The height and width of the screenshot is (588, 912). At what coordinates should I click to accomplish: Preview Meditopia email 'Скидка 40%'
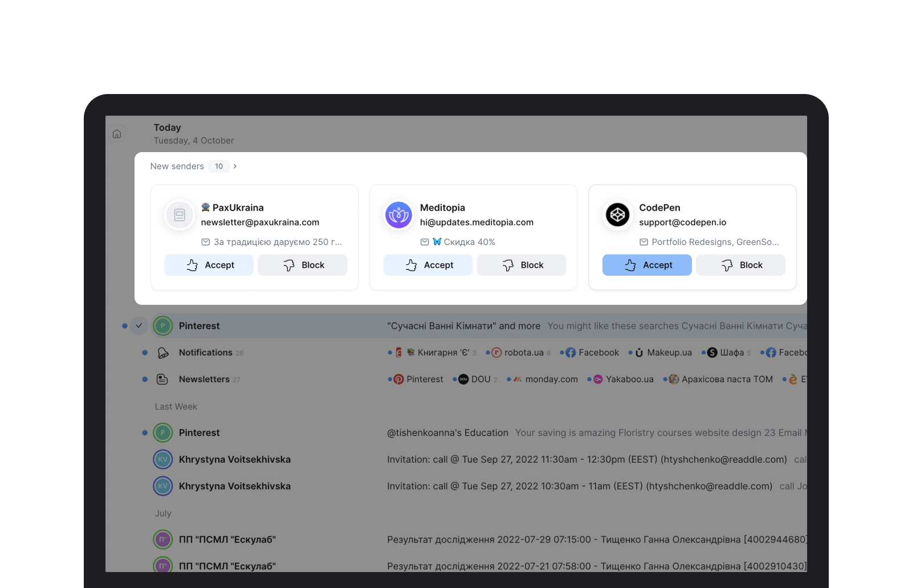coord(458,242)
